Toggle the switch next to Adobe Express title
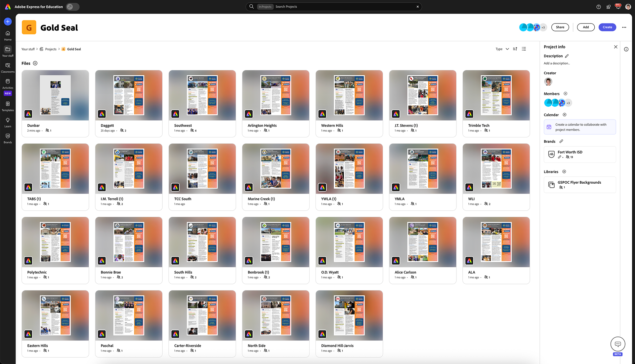 point(72,7)
